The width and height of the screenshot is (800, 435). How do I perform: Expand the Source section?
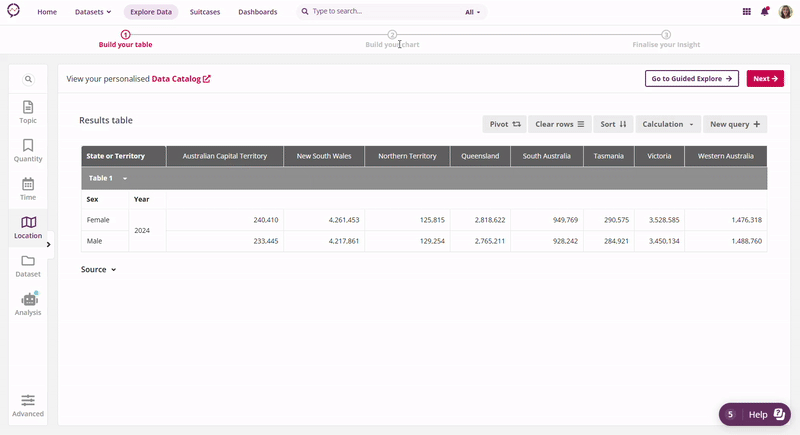(98, 270)
